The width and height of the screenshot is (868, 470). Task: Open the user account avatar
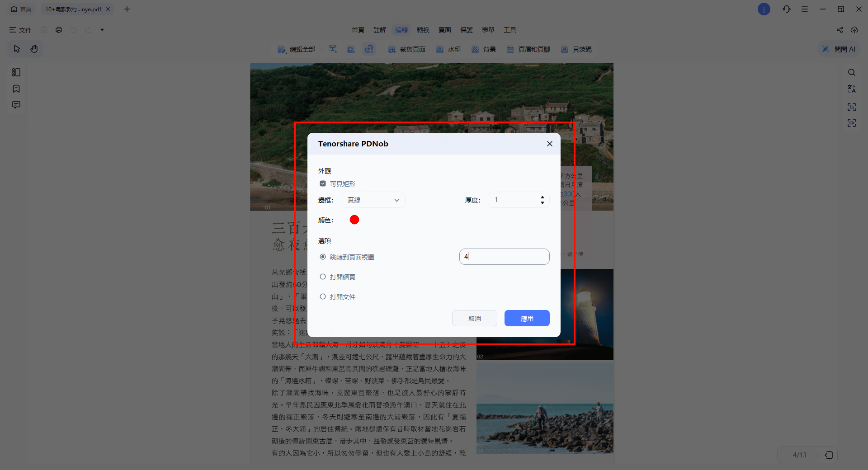click(764, 9)
